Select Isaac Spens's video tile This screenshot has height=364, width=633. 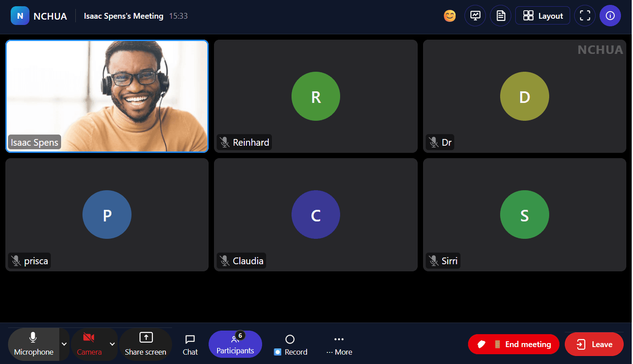click(x=107, y=96)
